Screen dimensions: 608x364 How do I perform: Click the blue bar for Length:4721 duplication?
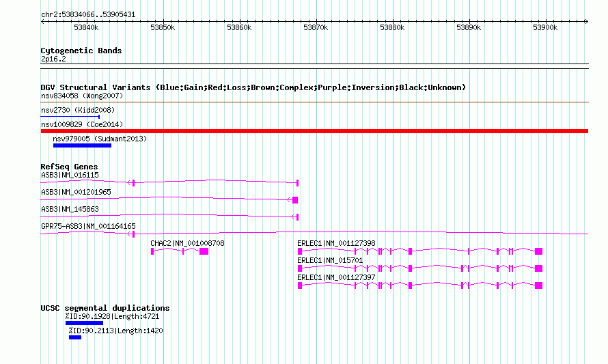[84, 323]
